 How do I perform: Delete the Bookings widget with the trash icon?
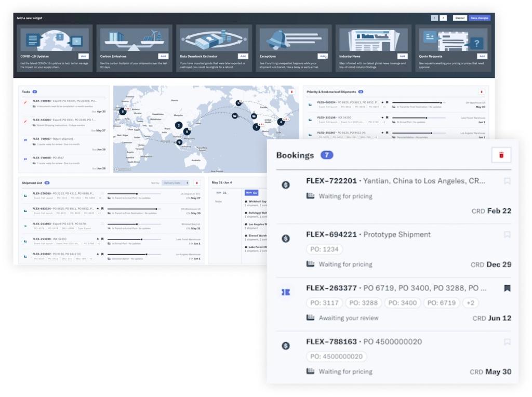click(x=501, y=155)
